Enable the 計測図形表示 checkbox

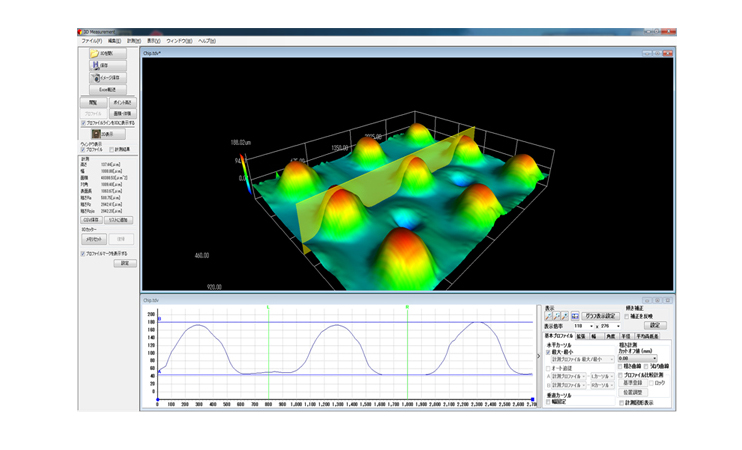(x=621, y=403)
